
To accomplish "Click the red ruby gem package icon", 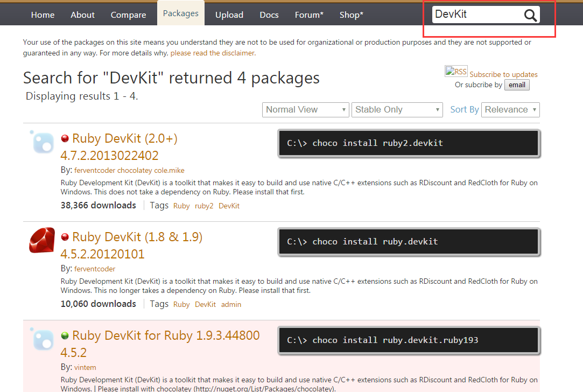I will click(42, 240).
